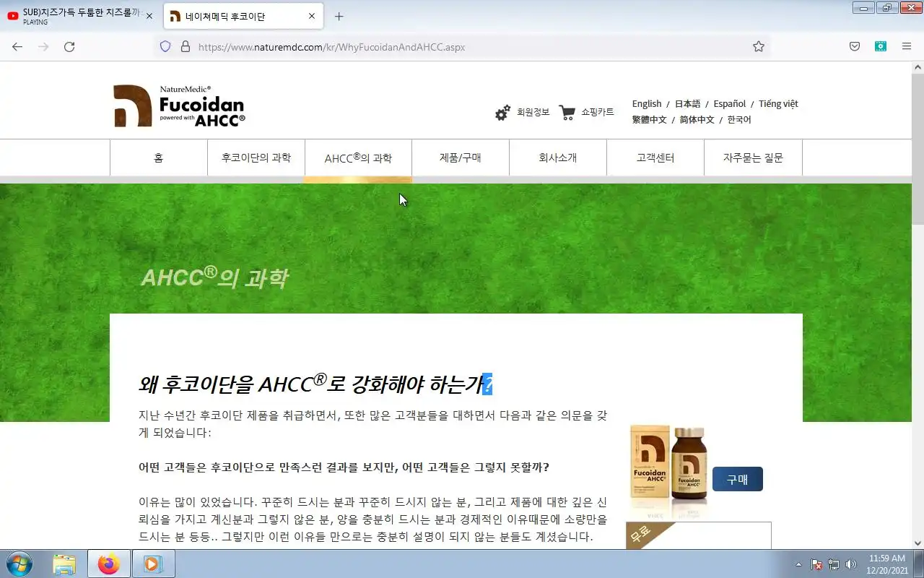
Task: Click the Firefox taskbar icon
Action: [109, 564]
